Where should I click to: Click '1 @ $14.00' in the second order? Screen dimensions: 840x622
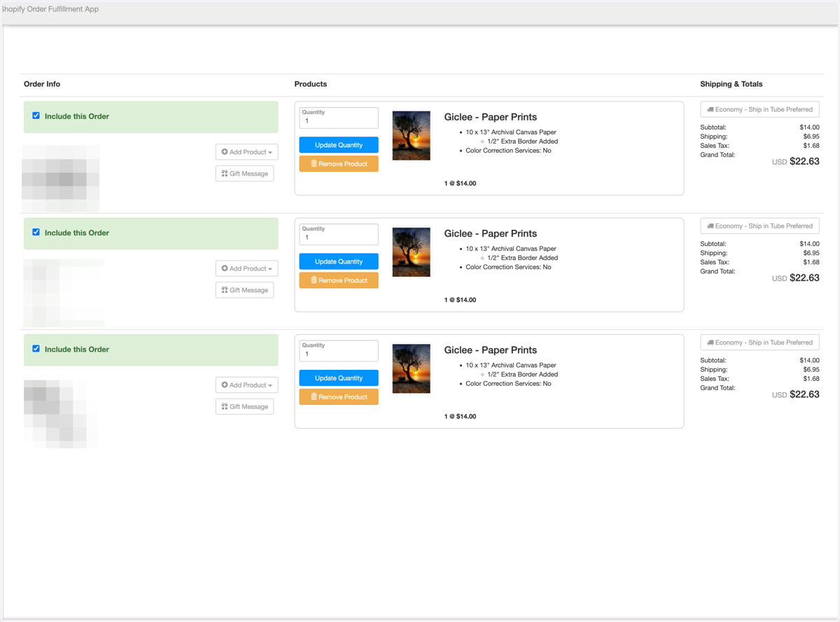click(460, 300)
